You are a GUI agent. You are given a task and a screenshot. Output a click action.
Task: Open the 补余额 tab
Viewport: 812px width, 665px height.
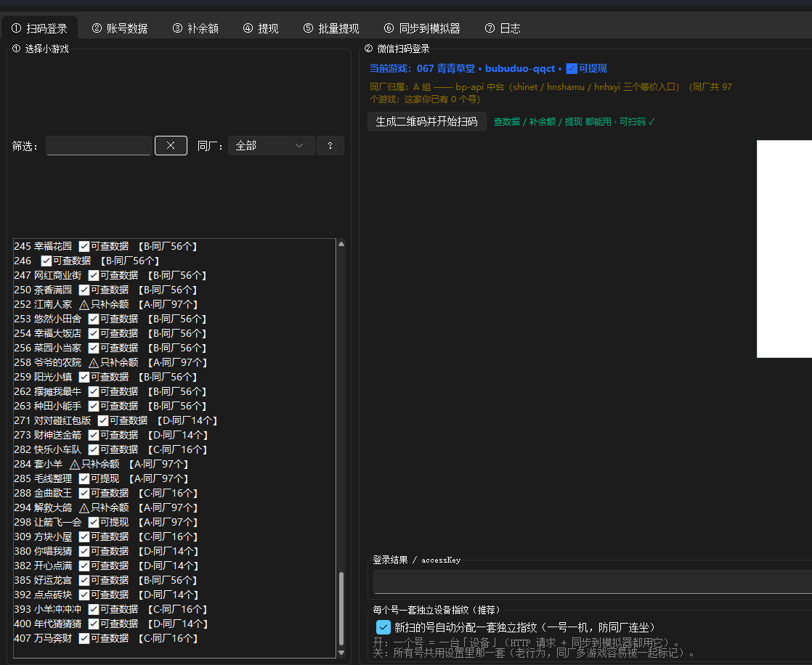click(196, 28)
